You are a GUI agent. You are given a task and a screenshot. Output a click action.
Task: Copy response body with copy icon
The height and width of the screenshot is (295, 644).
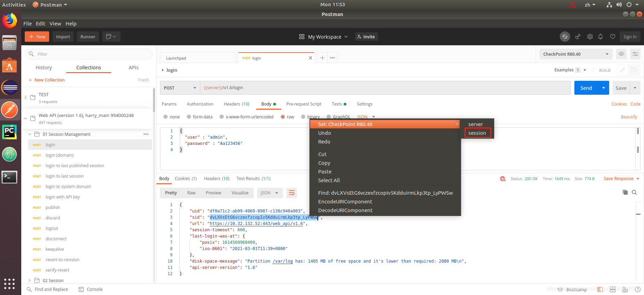coord(625,192)
